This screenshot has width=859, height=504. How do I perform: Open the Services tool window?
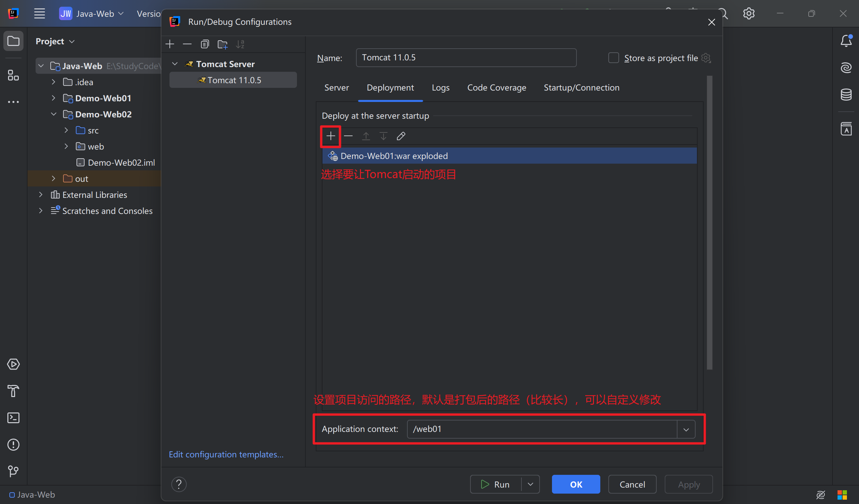coord(13,364)
